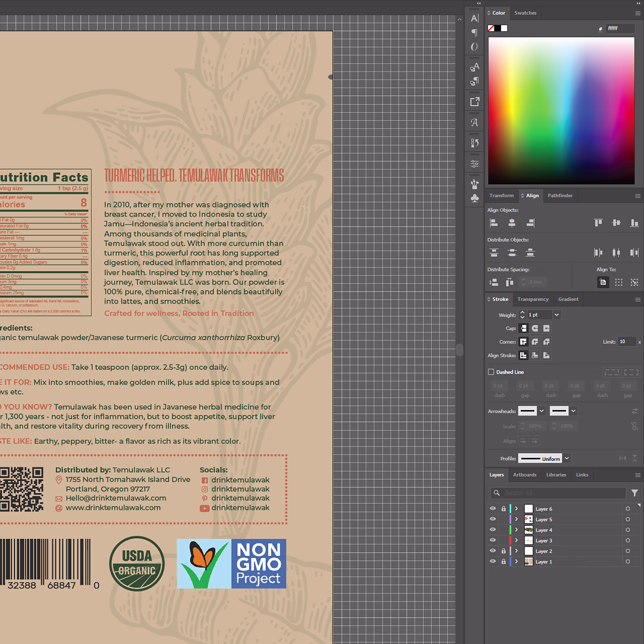The image size is (644, 644).
Task: Click Vertical Align Bottom icon
Action: tap(634, 223)
